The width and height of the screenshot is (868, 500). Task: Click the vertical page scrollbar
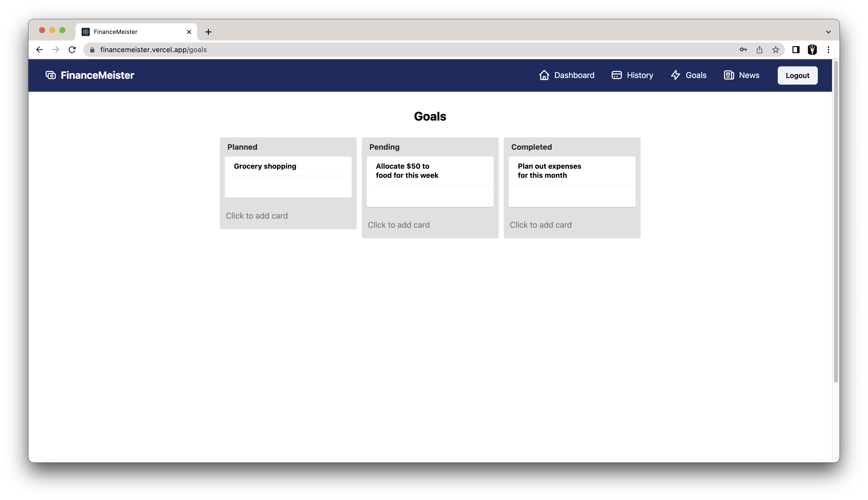[836, 221]
